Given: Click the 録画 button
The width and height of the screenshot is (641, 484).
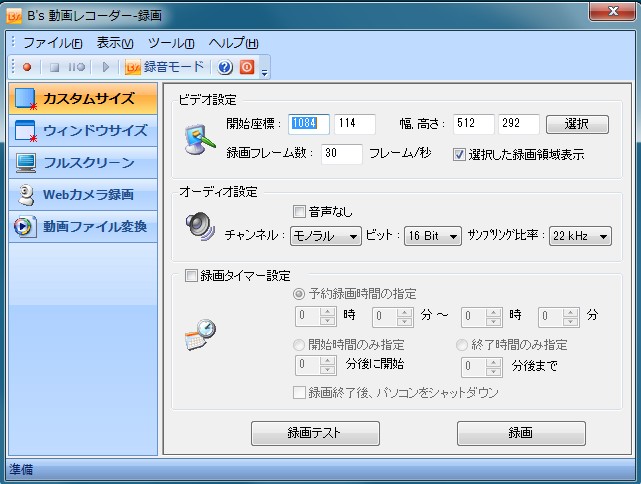Looking at the screenshot, I should pyautogui.click(x=521, y=433).
